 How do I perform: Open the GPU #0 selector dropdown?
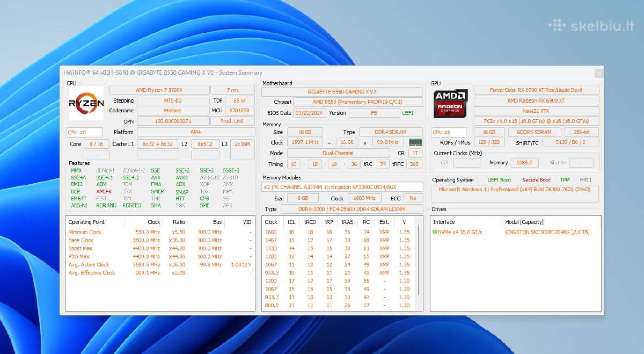point(449,132)
